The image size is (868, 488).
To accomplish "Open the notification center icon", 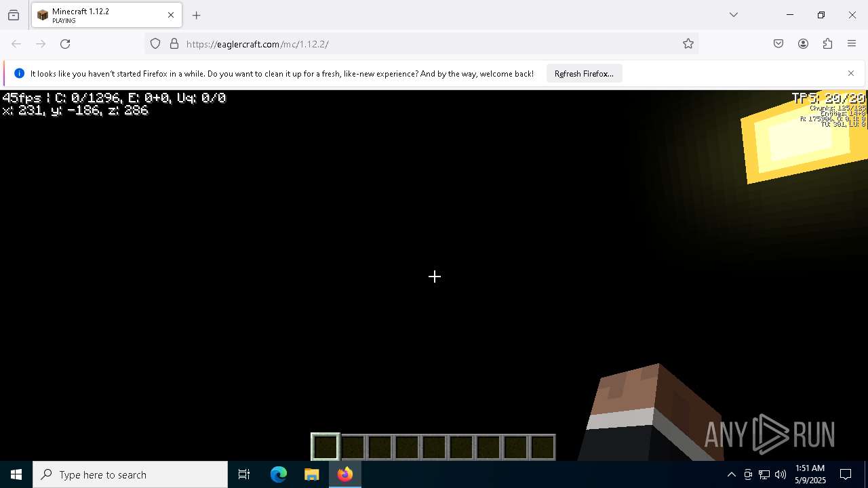I will pyautogui.click(x=846, y=474).
